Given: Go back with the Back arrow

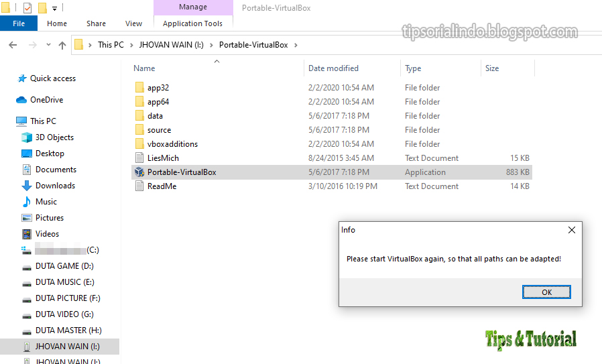Looking at the screenshot, I should point(13,45).
